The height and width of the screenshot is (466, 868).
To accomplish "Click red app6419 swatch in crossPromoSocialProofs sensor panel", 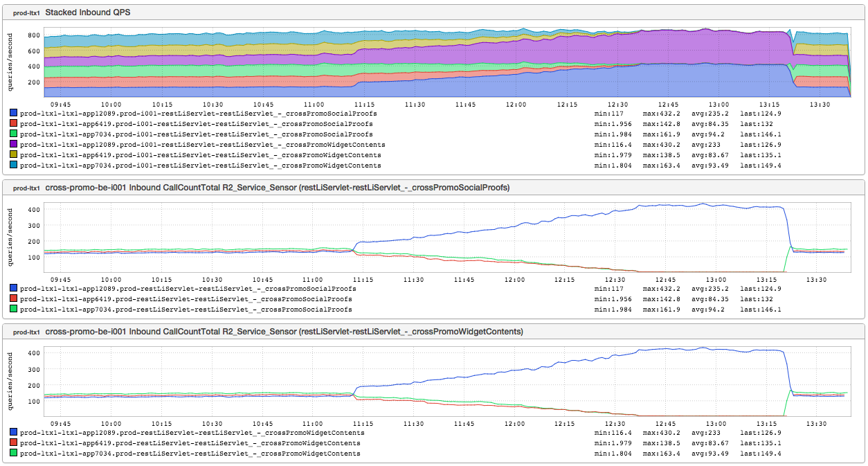I will click(14, 299).
